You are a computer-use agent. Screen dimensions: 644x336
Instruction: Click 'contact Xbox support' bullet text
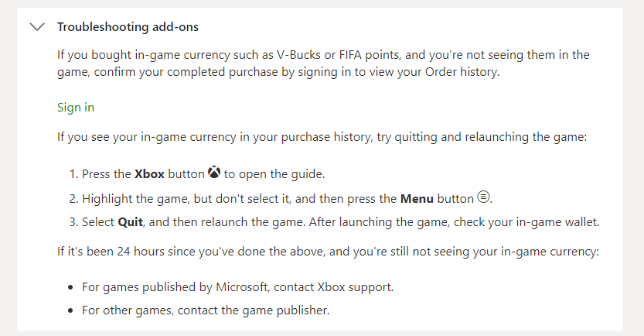click(x=333, y=286)
